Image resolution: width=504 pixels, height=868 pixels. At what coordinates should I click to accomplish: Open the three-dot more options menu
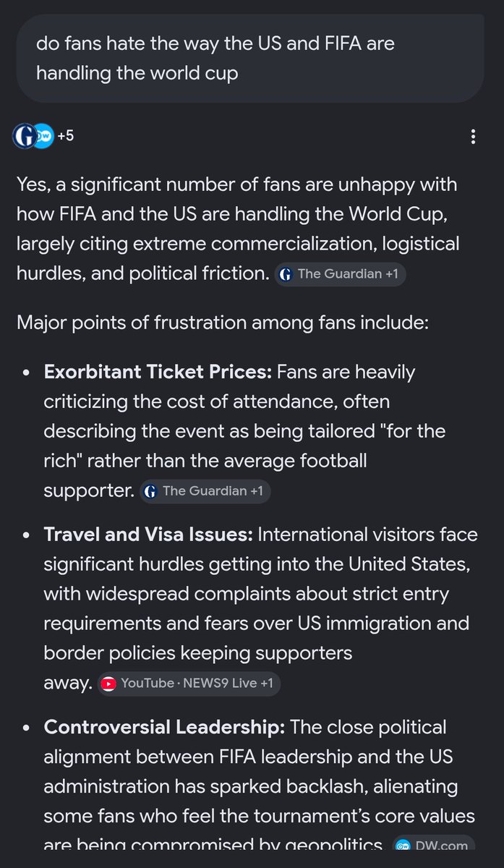tap(473, 136)
